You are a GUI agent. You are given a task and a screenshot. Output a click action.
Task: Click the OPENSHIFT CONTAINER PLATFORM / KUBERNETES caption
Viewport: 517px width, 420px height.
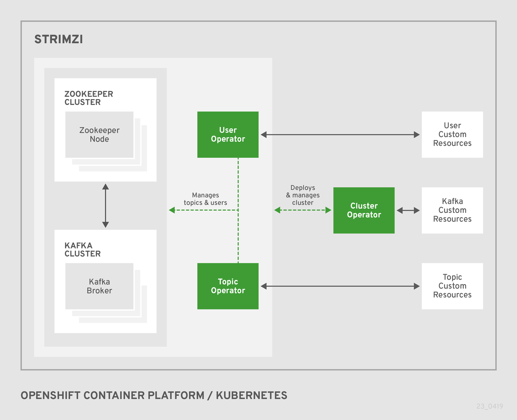click(x=154, y=396)
